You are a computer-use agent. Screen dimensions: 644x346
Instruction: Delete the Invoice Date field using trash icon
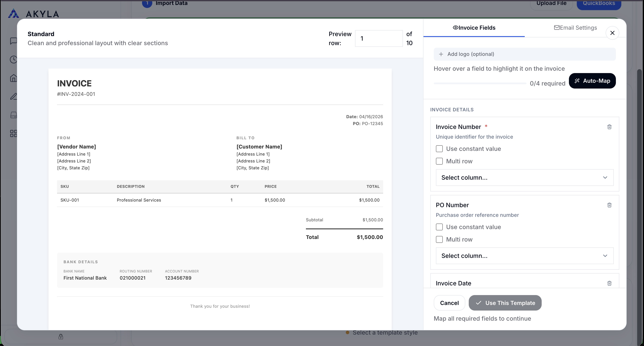coord(609,283)
